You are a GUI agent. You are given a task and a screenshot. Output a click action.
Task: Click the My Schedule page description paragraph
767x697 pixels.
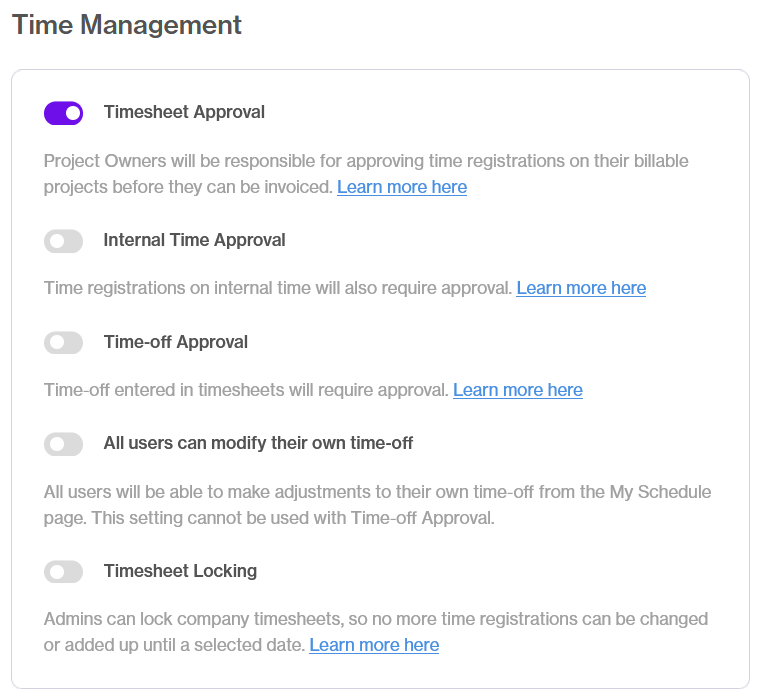[x=377, y=505]
